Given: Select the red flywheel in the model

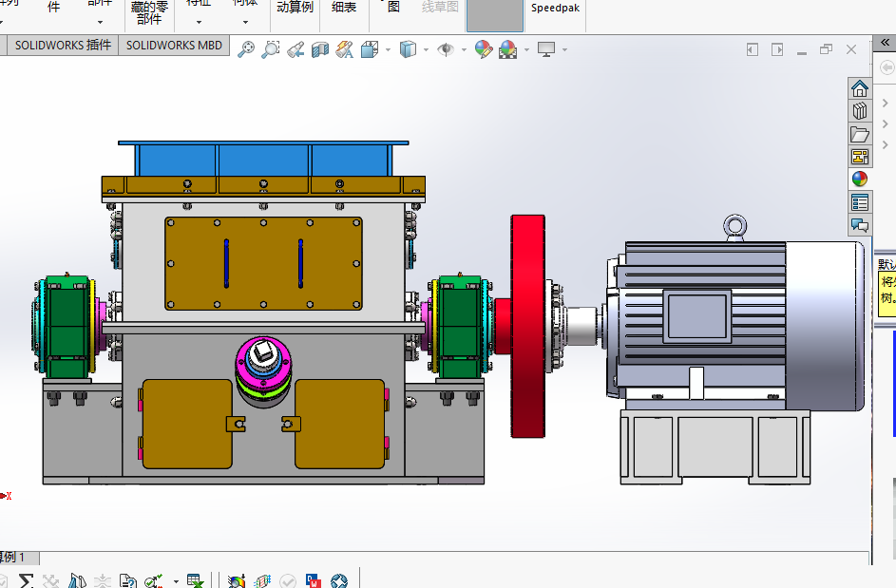Looking at the screenshot, I should click(x=527, y=326).
